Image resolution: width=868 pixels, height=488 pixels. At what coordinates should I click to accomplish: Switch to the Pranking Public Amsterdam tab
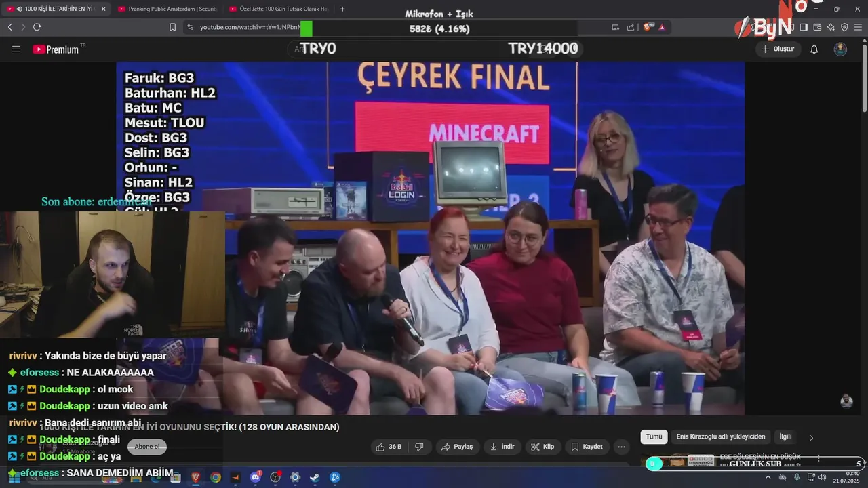pos(167,9)
